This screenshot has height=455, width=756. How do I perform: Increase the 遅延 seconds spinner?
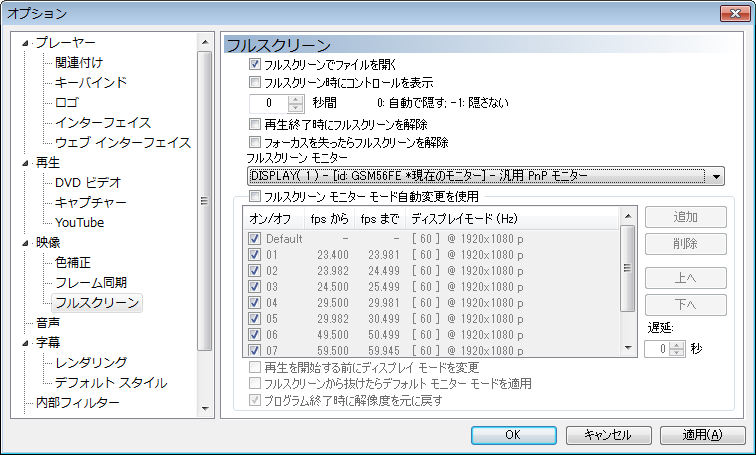[677, 345]
